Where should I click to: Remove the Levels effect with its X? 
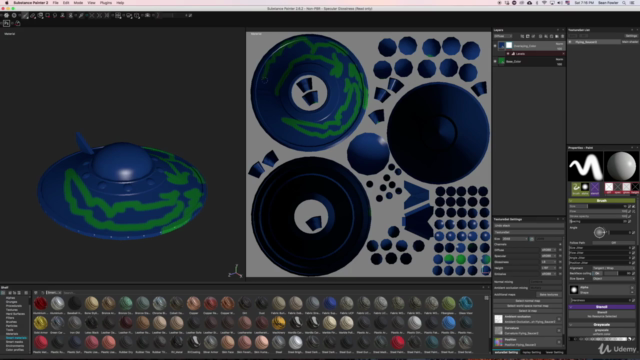[563, 53]
